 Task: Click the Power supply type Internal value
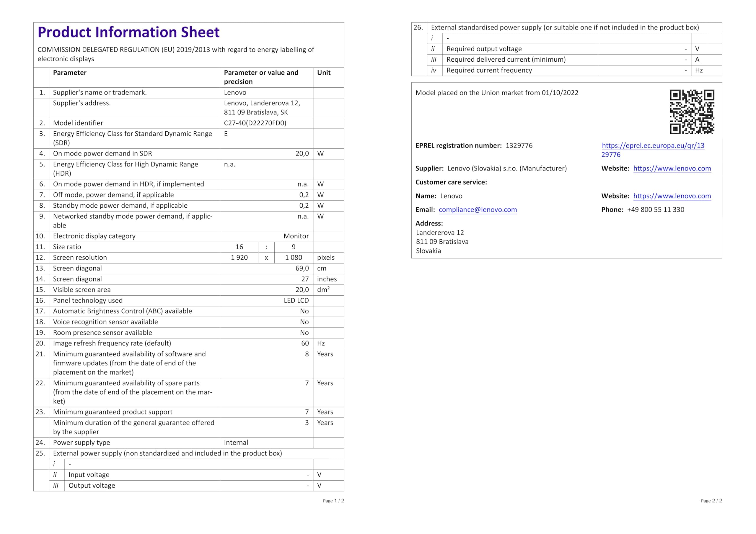(x=236, y=443)
